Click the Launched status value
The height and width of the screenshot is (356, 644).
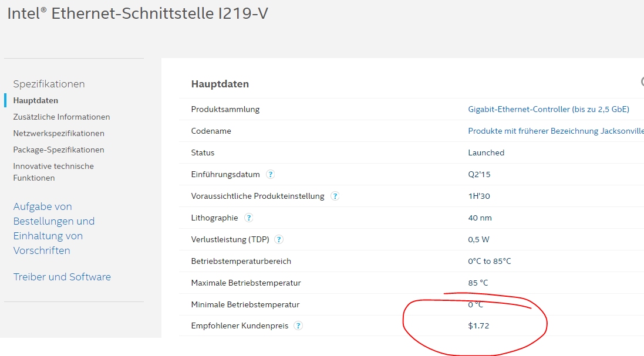click(x=486, y=152)
